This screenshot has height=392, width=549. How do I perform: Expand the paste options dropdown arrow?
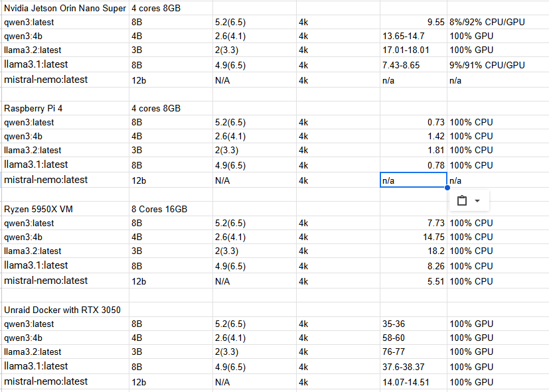pyautogui.click(x=477, y=201)
